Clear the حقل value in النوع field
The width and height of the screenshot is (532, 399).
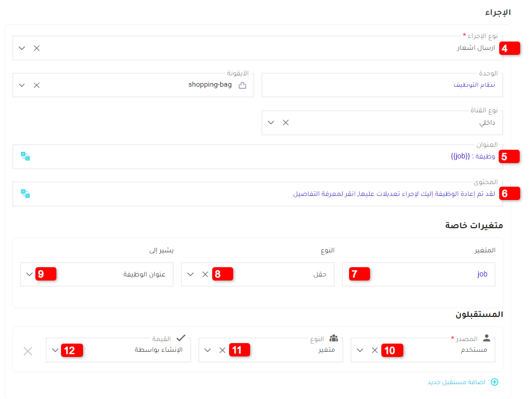pyautogui.click(x=206, y=274)
